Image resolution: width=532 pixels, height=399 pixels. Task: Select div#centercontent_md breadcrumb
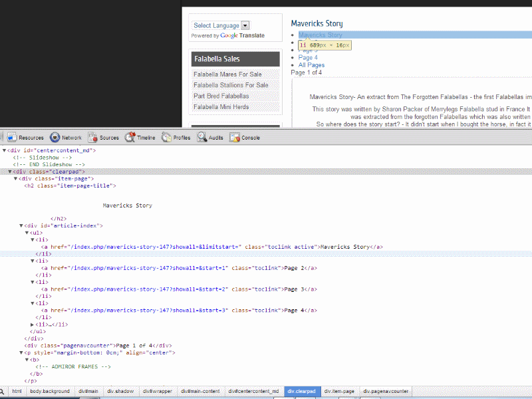pos(253,391)
